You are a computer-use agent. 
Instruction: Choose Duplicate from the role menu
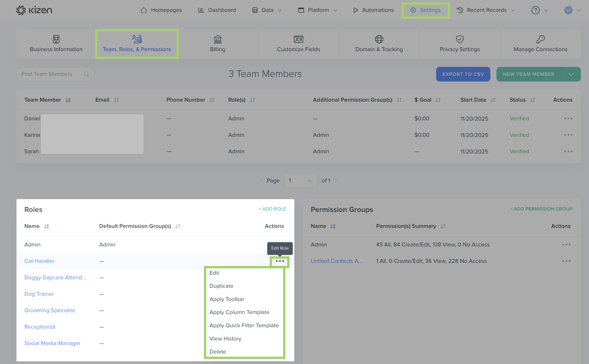click(221, 286)
